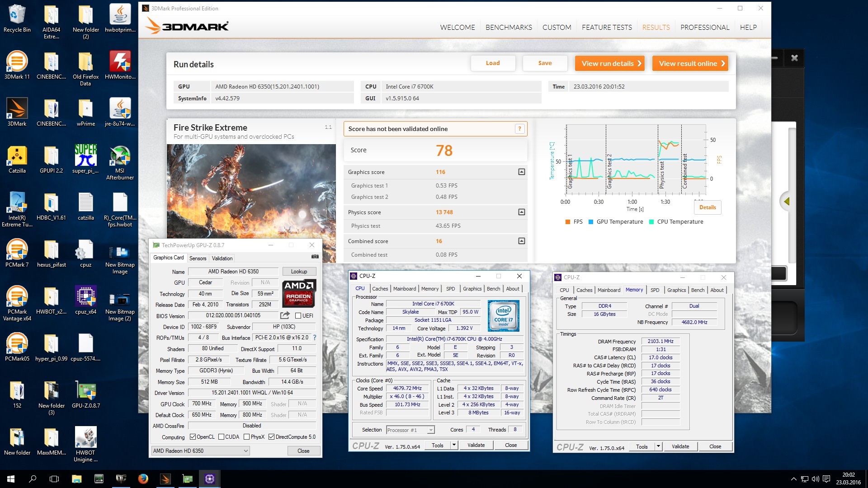
Task: Open the 3DMark 11 desktop icon
Action: (17, 66)
